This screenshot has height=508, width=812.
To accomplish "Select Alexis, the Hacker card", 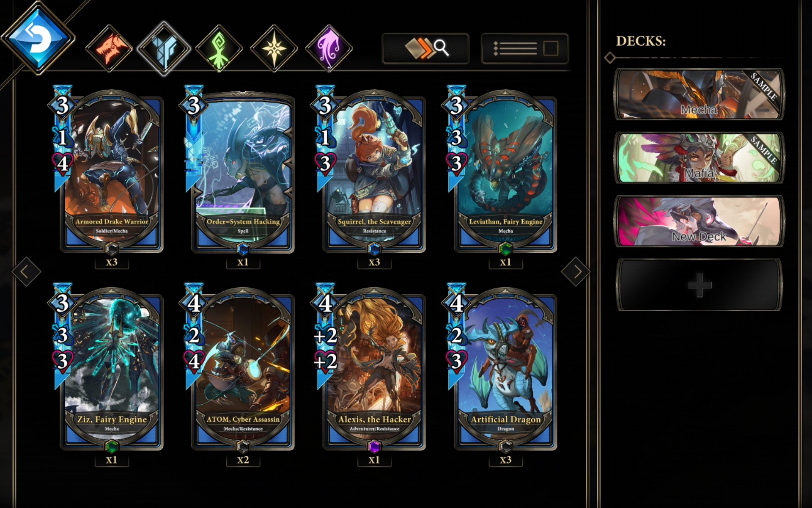I will click(370, 368).
